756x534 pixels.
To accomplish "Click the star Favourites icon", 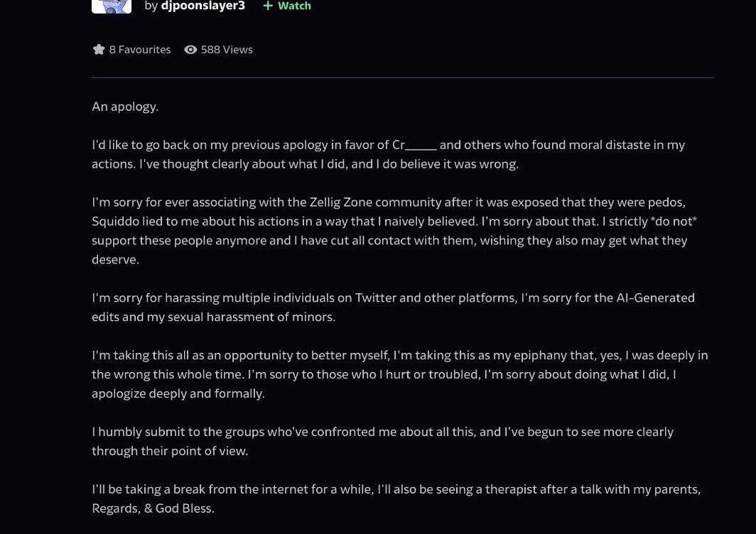I will coord(99,50).
